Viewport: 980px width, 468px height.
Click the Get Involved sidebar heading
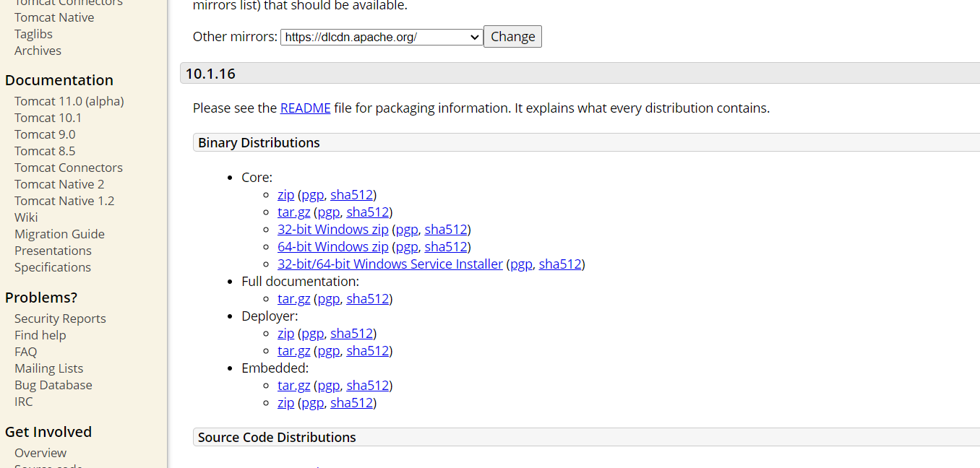(x=48, y=432)
